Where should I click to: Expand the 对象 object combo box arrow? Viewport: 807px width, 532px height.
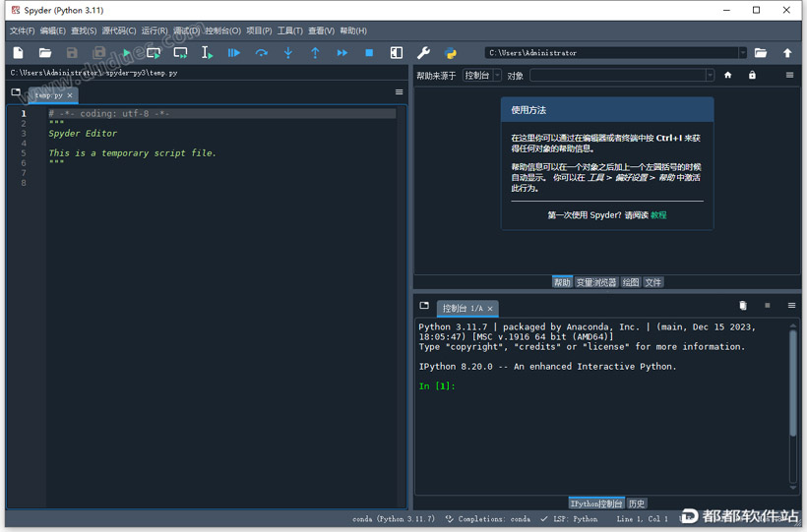click(710, 75)
